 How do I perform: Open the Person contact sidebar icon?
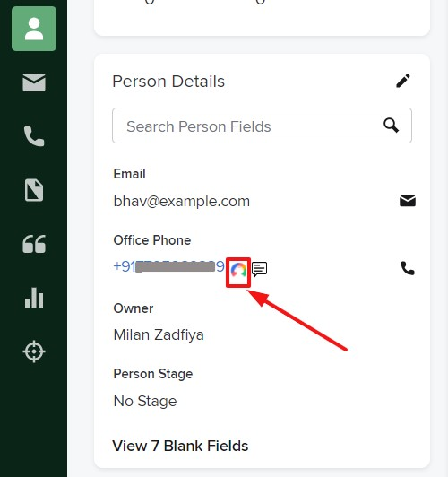click(x=34, y=29)
